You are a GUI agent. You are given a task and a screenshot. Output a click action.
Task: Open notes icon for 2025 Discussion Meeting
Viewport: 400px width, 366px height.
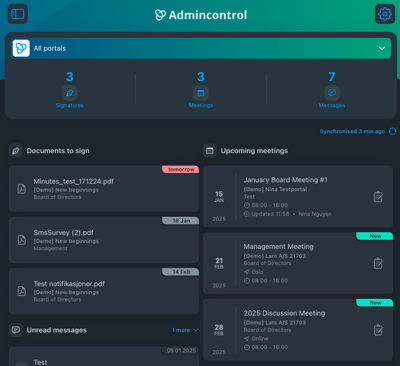click(378, 330)
